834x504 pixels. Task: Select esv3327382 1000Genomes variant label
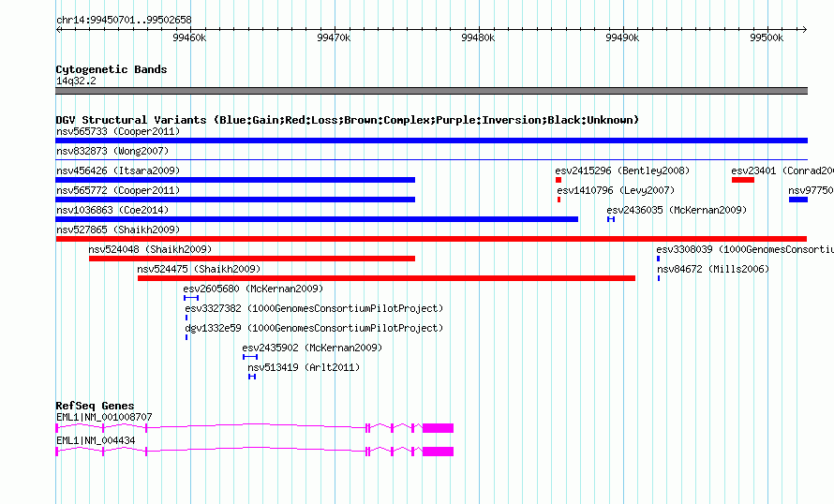click(x=314, y=308)
